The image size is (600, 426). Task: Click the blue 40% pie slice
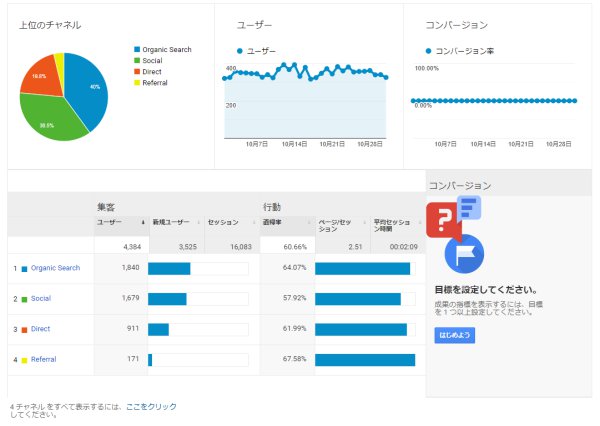click(88, 90)
